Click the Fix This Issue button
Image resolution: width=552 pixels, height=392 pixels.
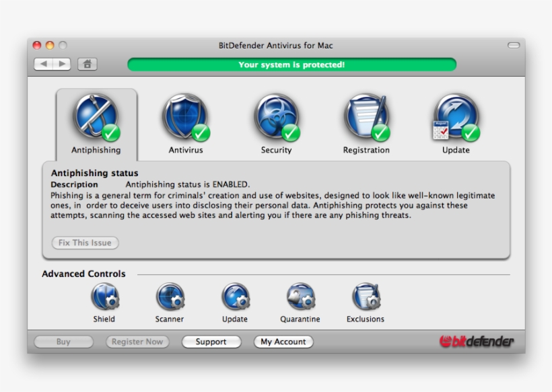tap(84, 243)
